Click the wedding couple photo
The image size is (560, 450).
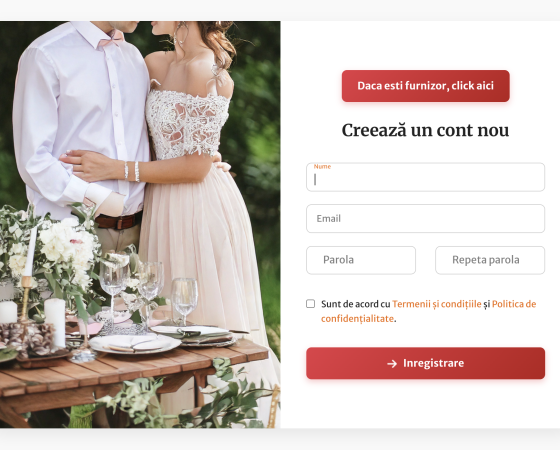[x=140, y=224]
